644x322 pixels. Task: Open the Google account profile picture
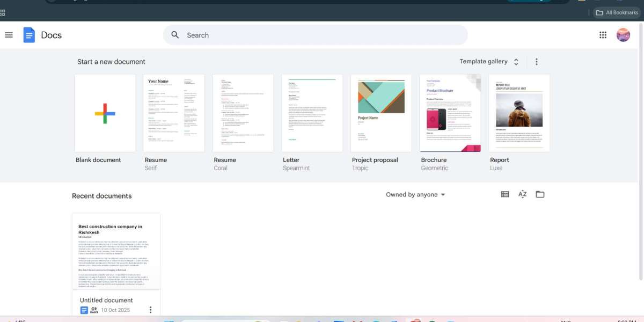(623, 35)
